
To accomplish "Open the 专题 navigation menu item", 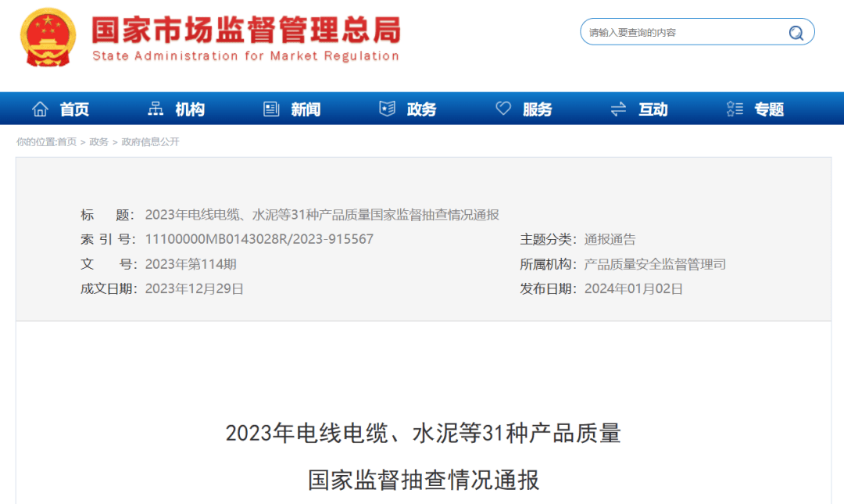I will coord(769,109).
